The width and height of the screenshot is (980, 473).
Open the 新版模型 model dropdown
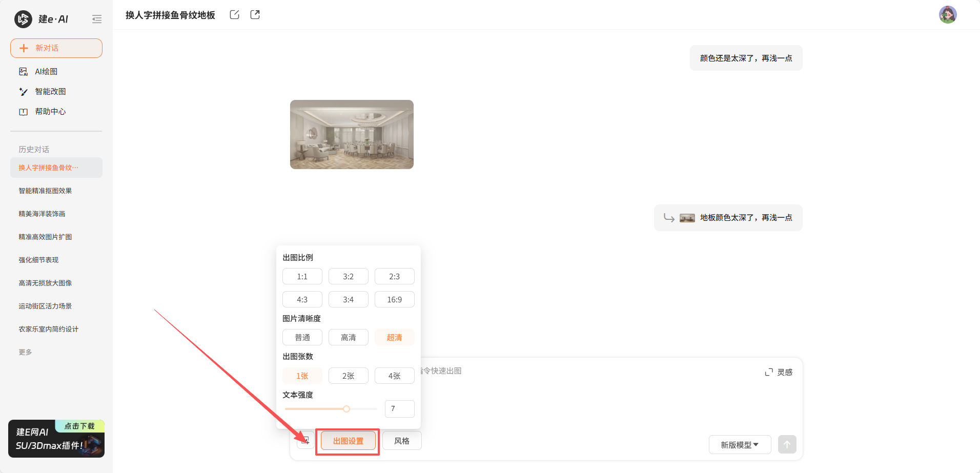coord(739,445)
